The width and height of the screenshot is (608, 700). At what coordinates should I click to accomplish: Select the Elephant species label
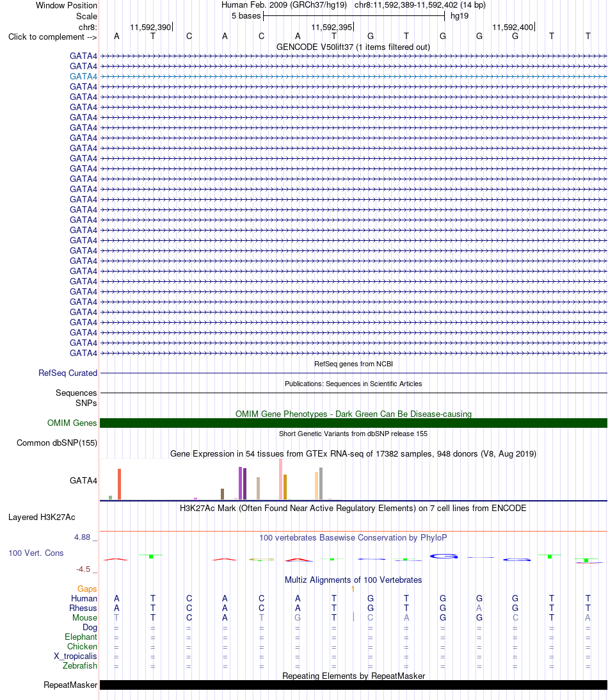[x=81, y=637]
